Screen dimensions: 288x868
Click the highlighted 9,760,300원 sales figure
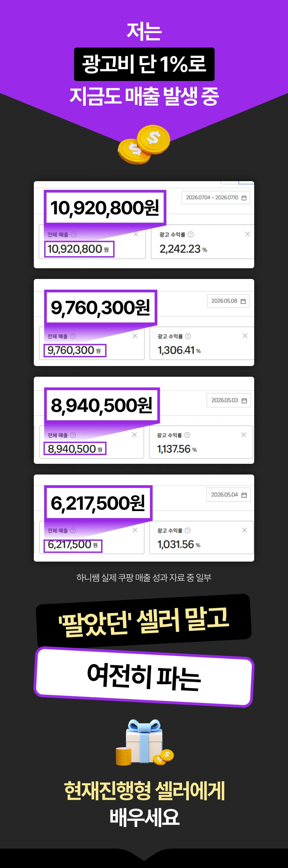coord(100,308)
